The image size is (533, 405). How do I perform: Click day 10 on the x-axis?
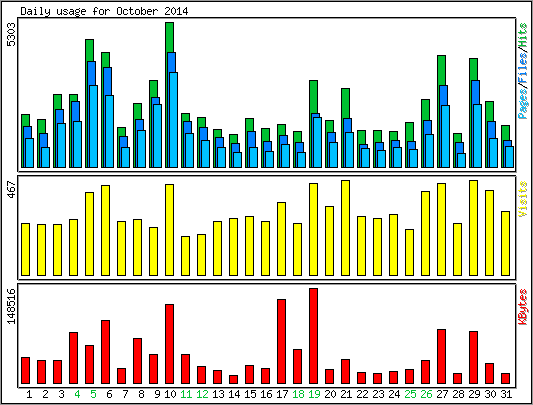click(x=170, y=394)
